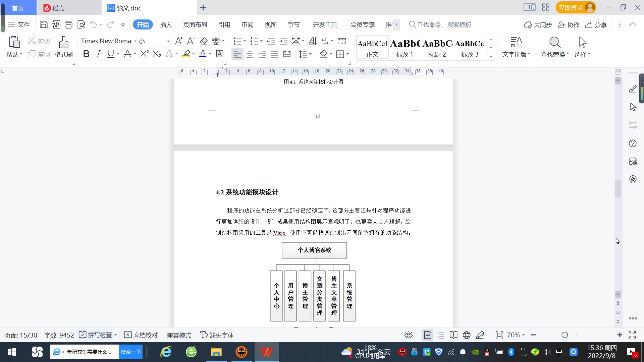Apply the 标题 1 style
This screenshot has width=644, height=362.
405,48
